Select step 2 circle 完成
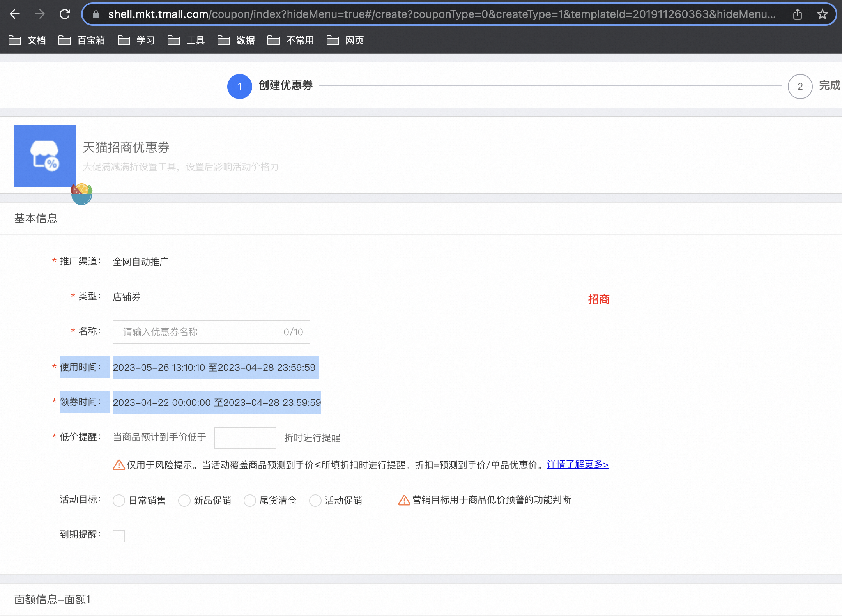The width and height of the screenshot is (842, 616). 800,86
